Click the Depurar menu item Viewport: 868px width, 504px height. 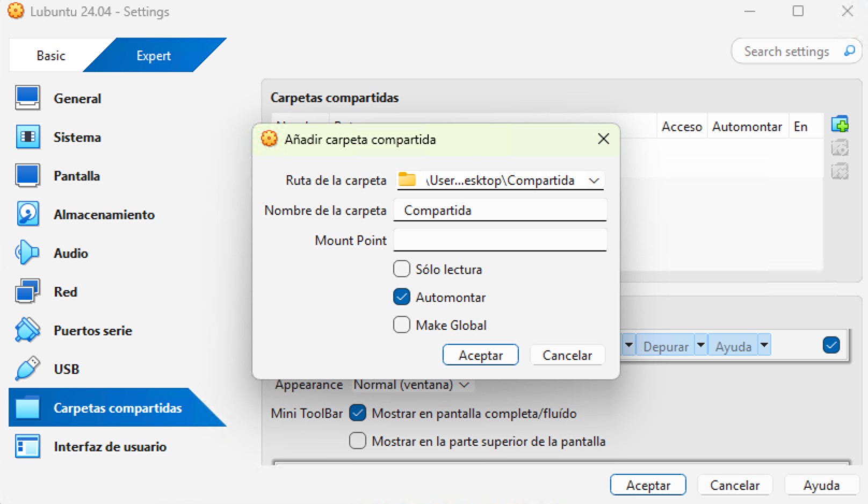coord(666,347)
